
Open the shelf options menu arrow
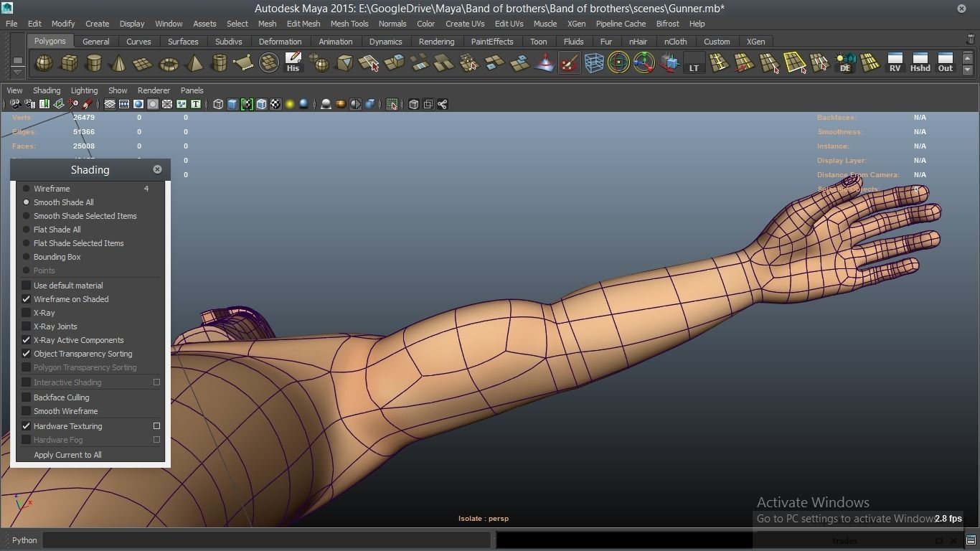pyautogui.click(x=17, y=72)
